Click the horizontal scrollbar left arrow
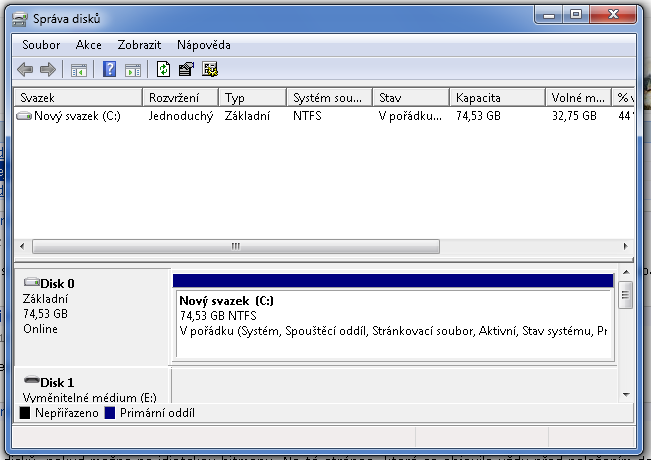651x460 pixels. point(22,246)
